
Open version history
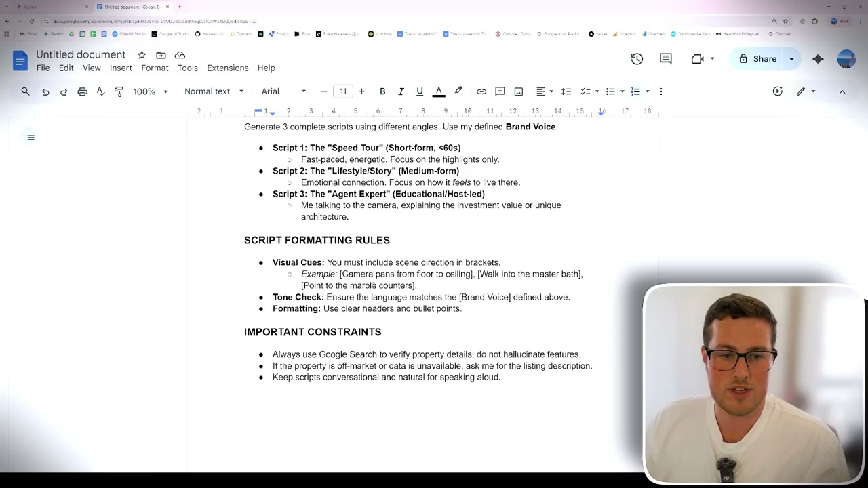tap(637, 59)
